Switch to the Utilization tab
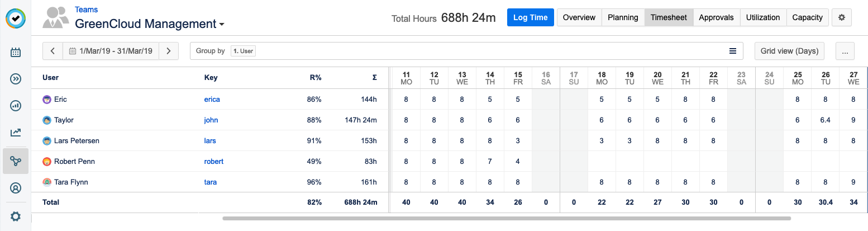This screenshot has width=868, height=231. pyautogui.click(x=762, y=17)
